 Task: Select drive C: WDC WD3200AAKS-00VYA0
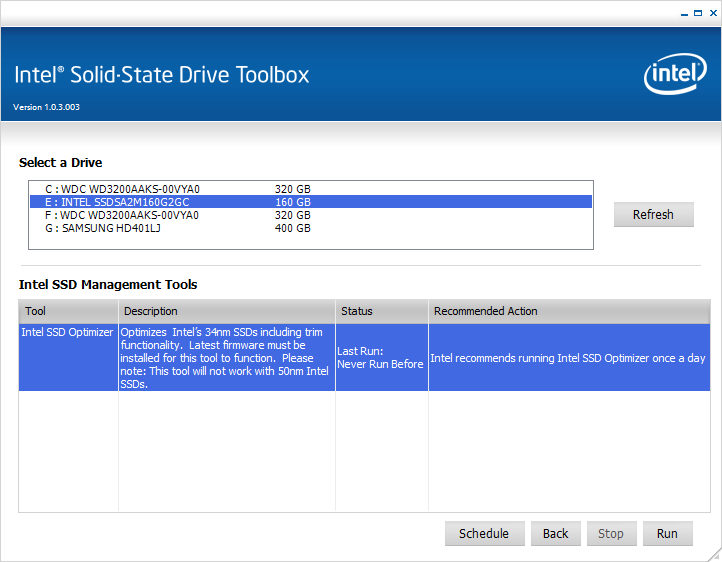(311, 189)
